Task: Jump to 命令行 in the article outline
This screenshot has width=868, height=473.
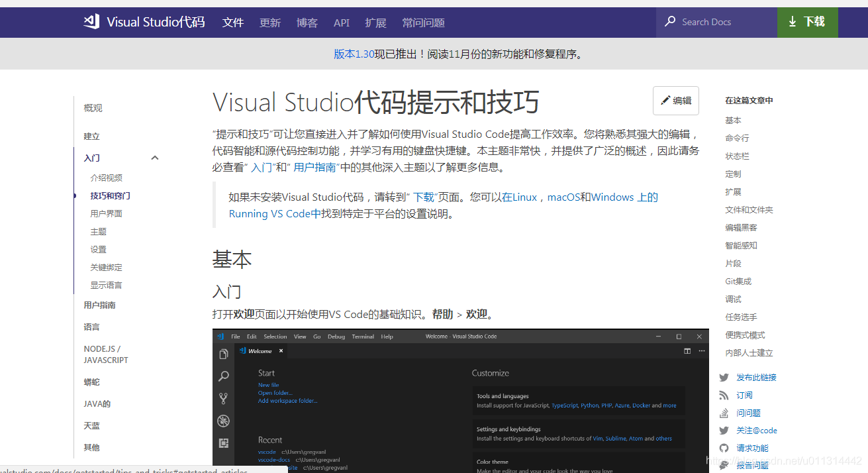Action: (x=737, y=138)
